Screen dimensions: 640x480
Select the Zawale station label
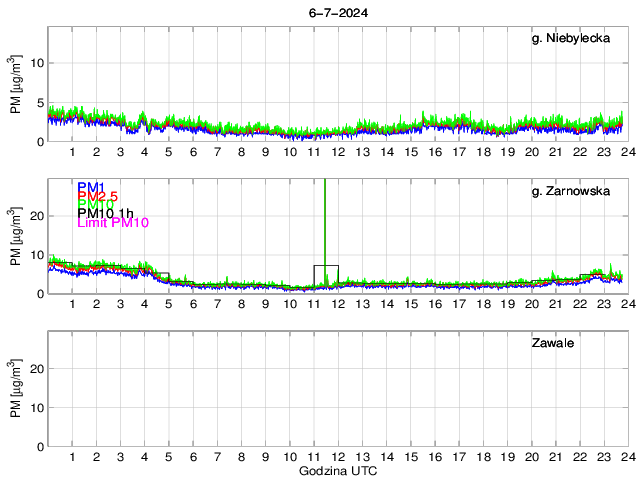(558, 343)
